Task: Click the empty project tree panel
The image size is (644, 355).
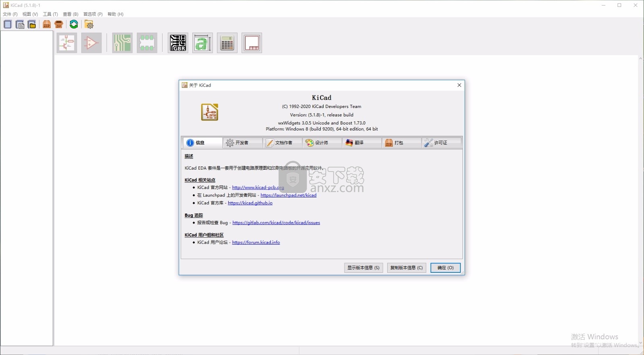Action: 27,188
